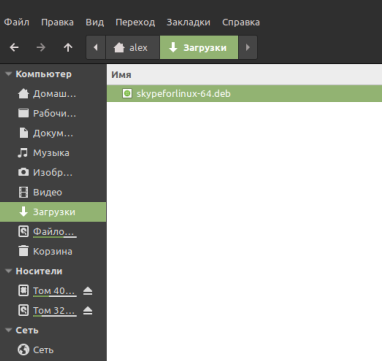This screenshot has width=382, height=361.
Task: Go up to parent folder arrow
Action: coord(68,48)
